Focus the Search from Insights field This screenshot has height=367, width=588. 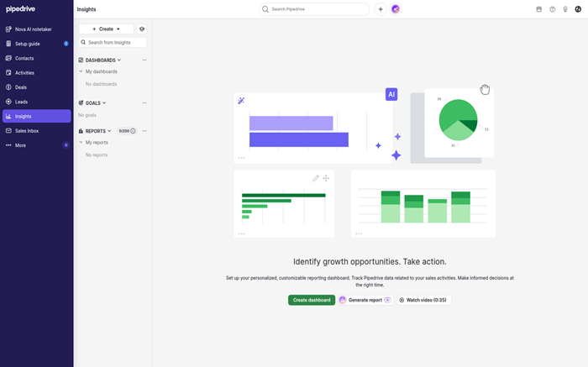tap(113, 42)
